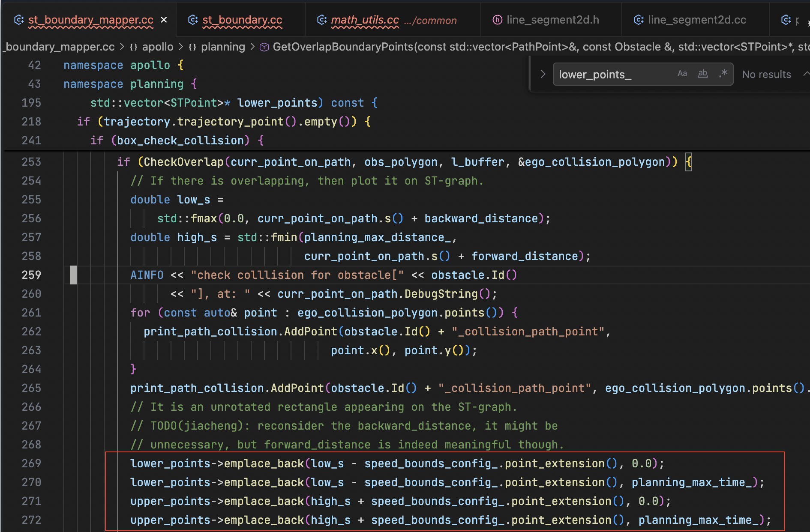Click the C++ icon on st_boundary_mapper.cc tab
The height and width of the screenshot is (532, 810).
coord(19,20)
